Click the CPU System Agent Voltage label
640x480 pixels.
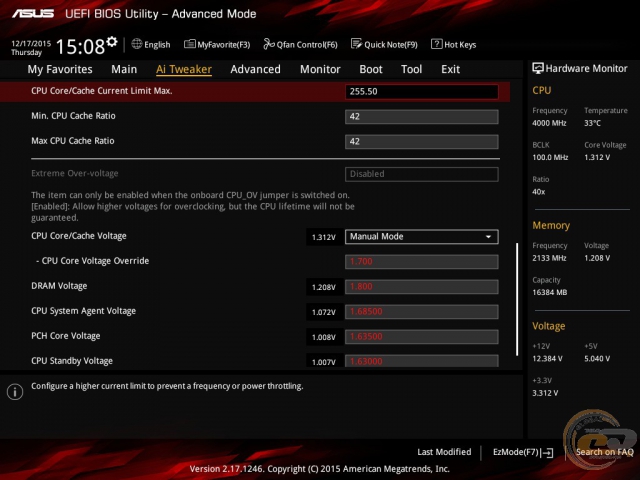point(84,311)
